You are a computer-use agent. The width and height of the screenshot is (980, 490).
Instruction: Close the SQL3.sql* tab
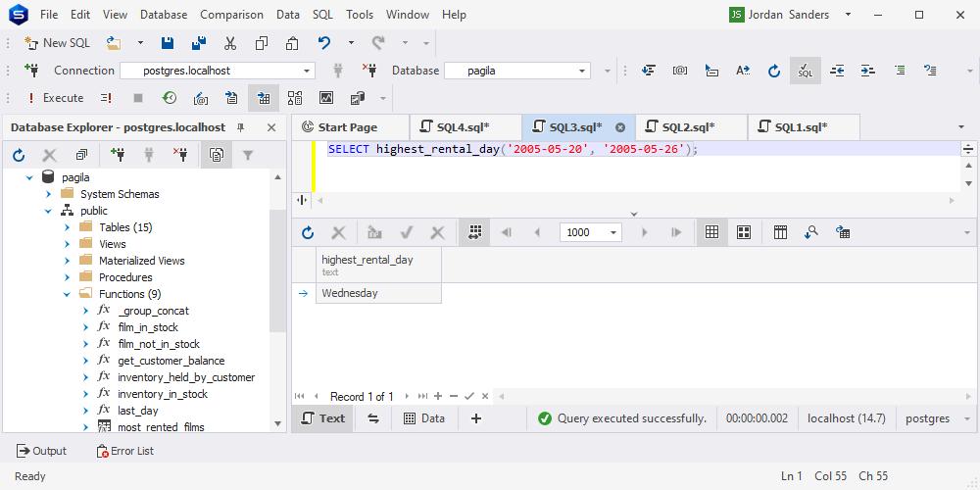point(620,127)
